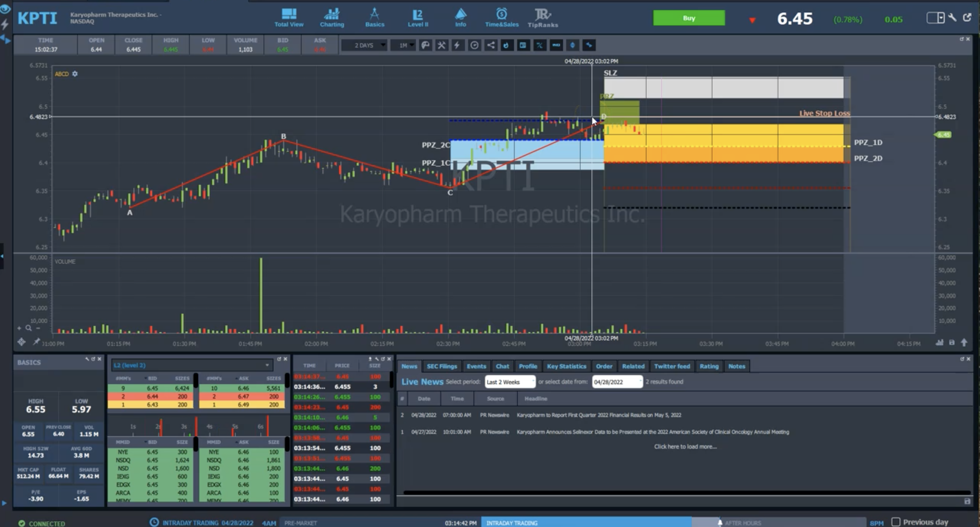Open Basics panel settings wrench
Image resolution: width=980 pixels, height=527 pixels.
click(x=87, y=359)
